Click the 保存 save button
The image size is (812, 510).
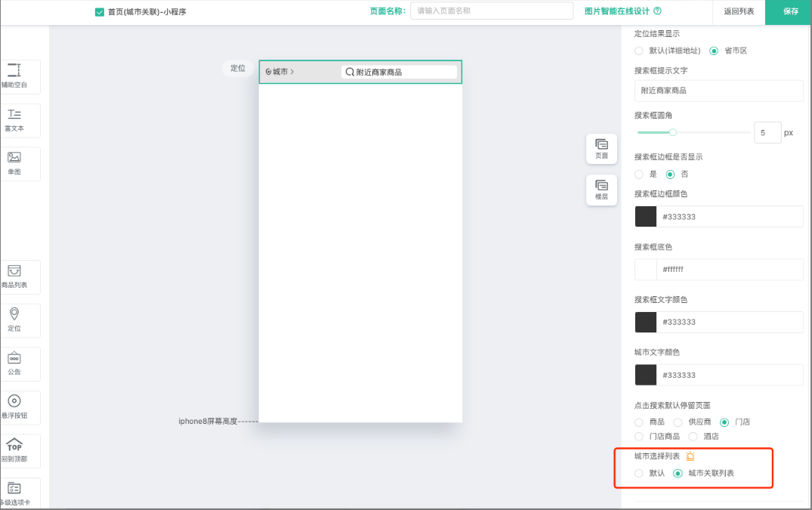click(790, 12)
